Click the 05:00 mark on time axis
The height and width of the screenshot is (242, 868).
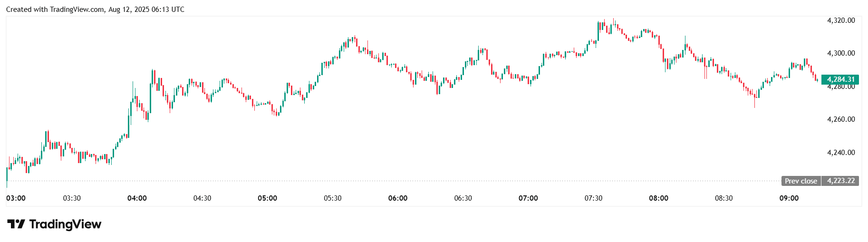(x=267, y=198)
